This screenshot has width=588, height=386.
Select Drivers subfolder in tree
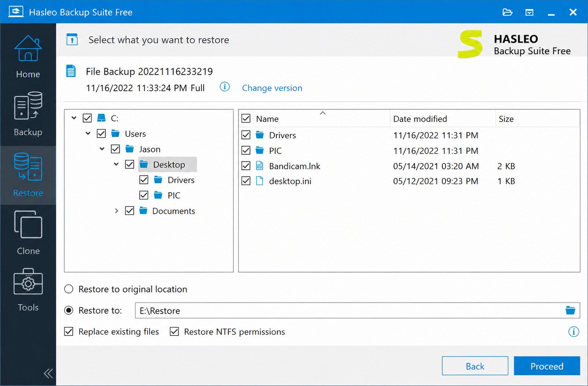point(181,180)
